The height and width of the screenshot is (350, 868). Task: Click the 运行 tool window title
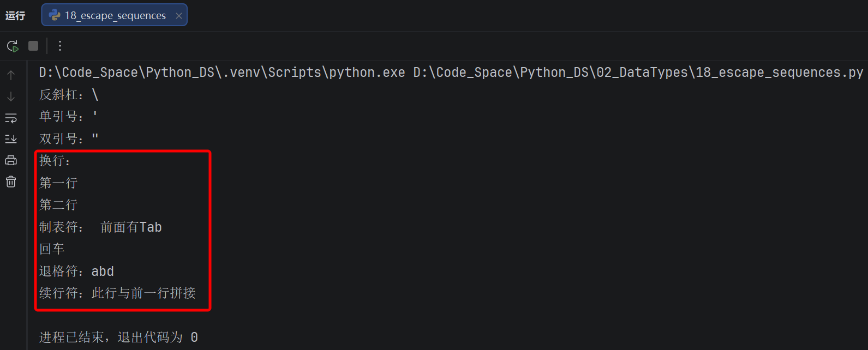click(x=15, y=16)
